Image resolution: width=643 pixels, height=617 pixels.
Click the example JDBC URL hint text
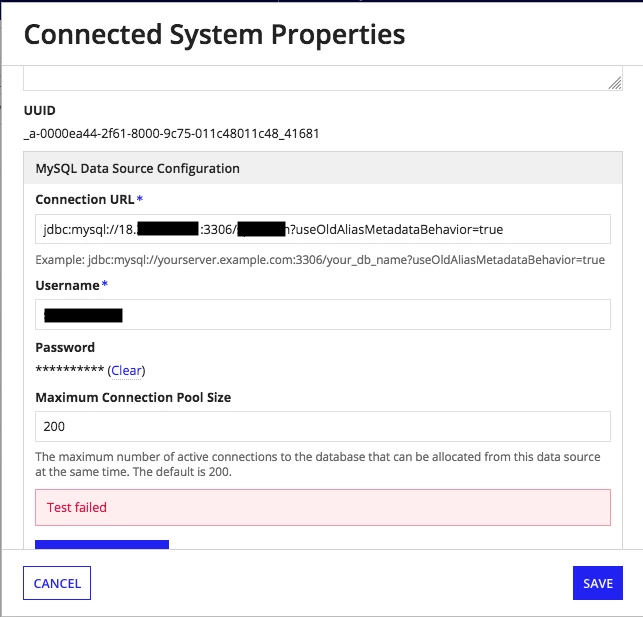coord(320,260)
